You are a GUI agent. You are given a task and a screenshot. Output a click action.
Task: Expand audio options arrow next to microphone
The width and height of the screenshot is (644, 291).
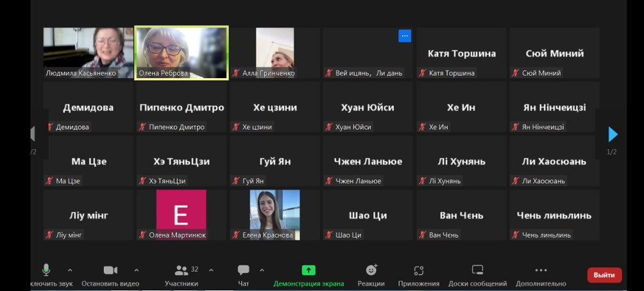(x=70, y=270)
